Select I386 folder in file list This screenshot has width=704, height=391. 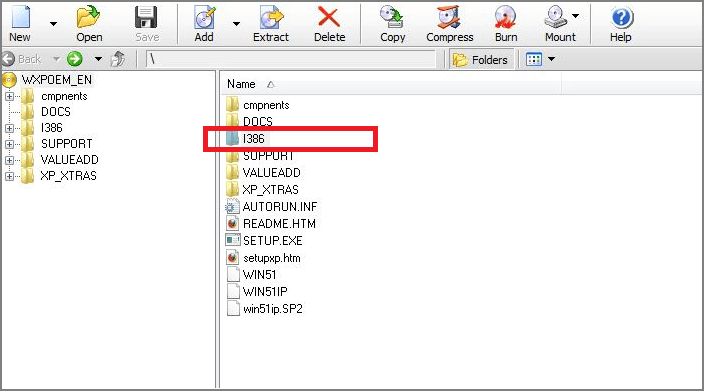pos(254,139)
